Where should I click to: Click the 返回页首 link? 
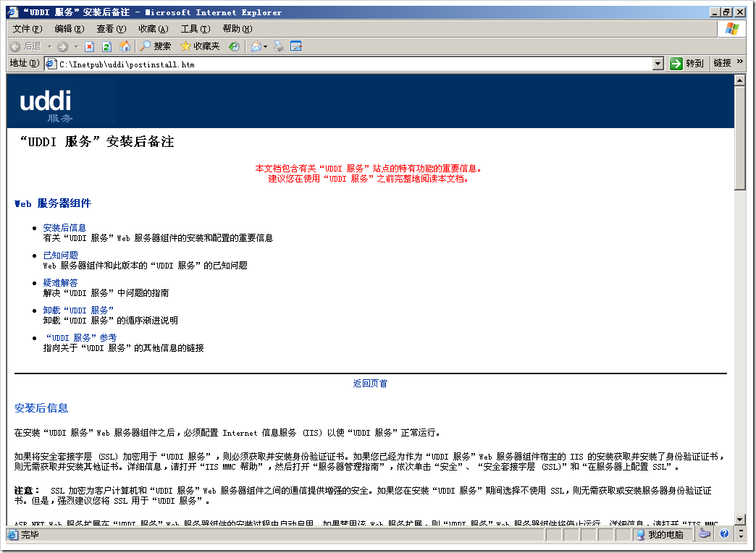[x=370, y=384]
